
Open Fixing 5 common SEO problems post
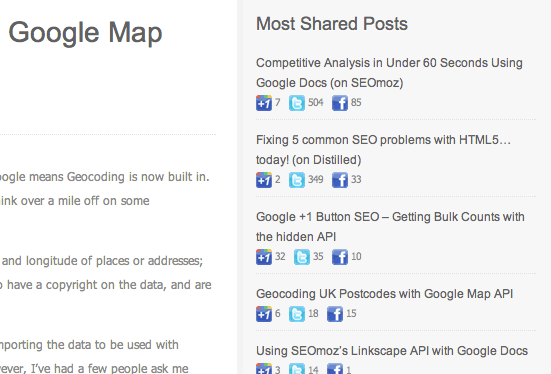tap(383, 150)
